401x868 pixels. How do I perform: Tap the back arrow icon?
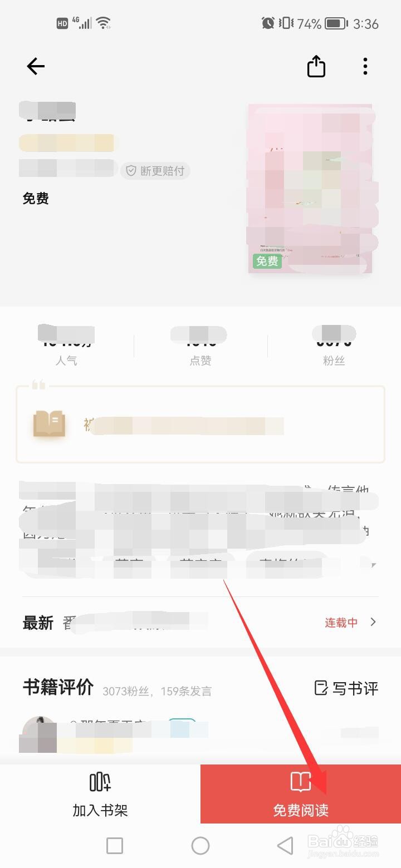[x=36, y=67]
